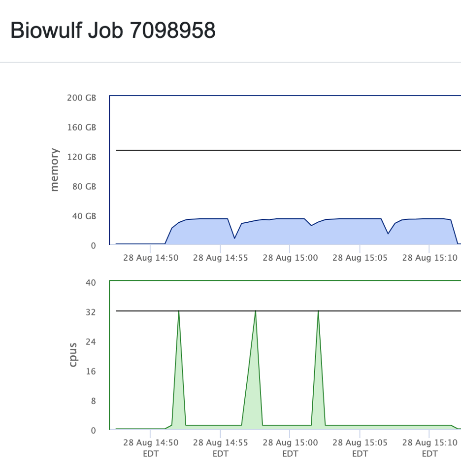Click the "memory" y-axis title
The image size is (461, 476).
pyautogui.click(x=54, y=170)
